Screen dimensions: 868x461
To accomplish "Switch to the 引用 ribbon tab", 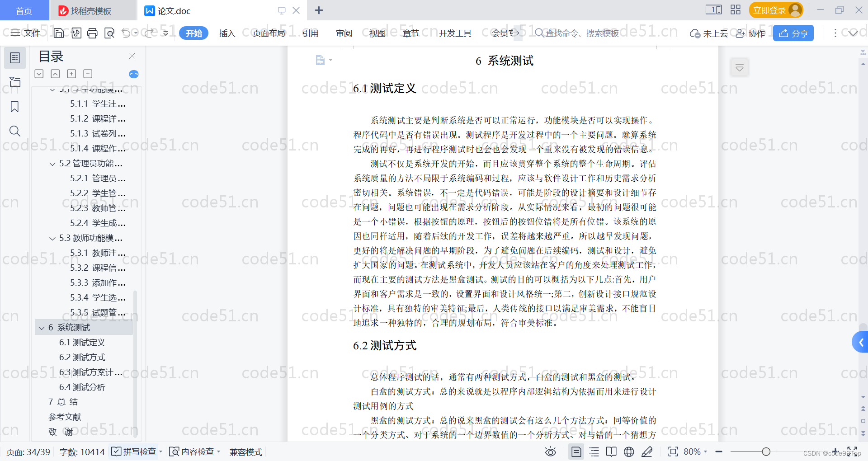I will [311, 33].
